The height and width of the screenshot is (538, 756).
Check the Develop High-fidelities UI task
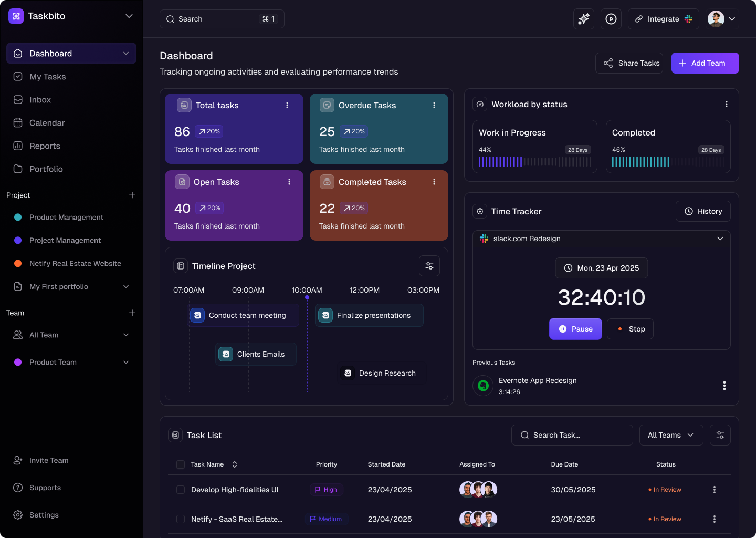(x=180, y=489)
